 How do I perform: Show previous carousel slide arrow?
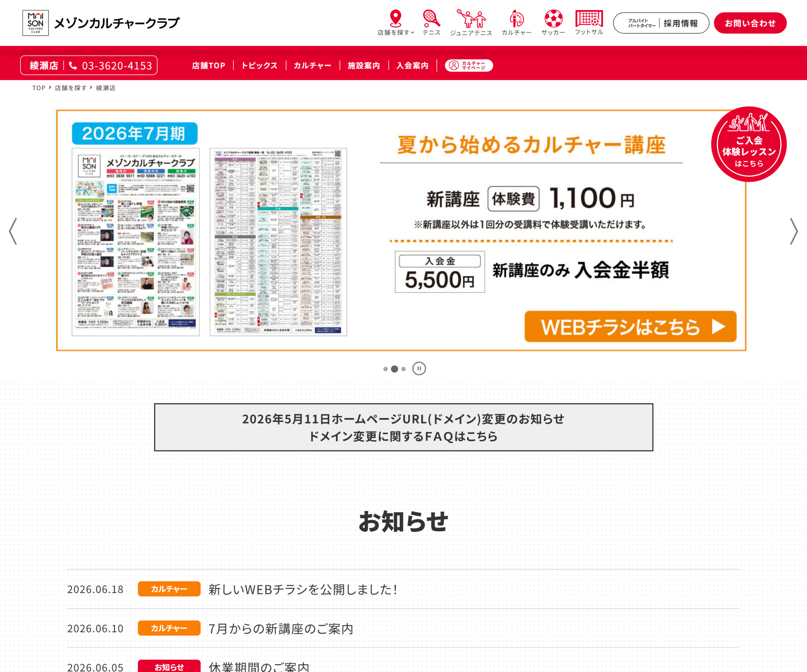[x=13, y=231]
